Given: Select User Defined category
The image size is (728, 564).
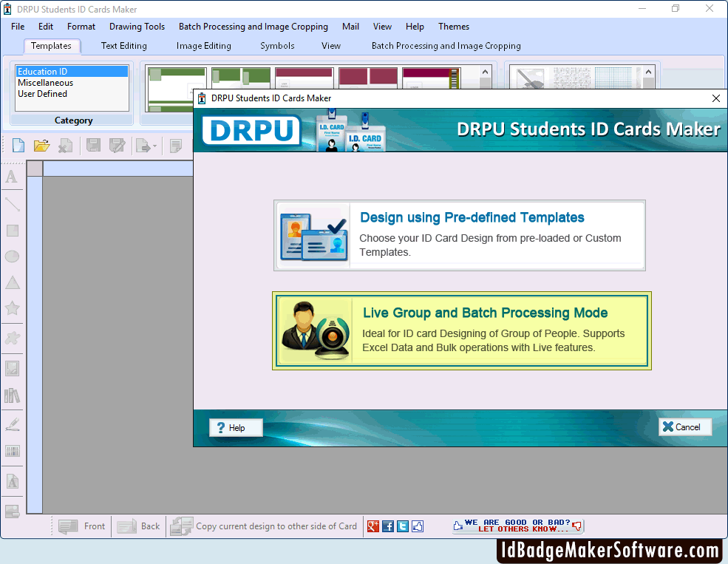Looking at the screenshot, I should coord(72,94).
